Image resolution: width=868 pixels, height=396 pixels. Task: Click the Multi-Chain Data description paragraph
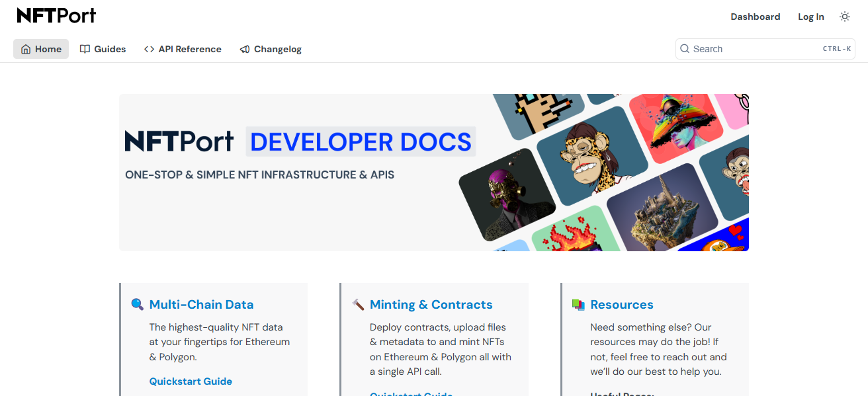(x=220, y=342)
